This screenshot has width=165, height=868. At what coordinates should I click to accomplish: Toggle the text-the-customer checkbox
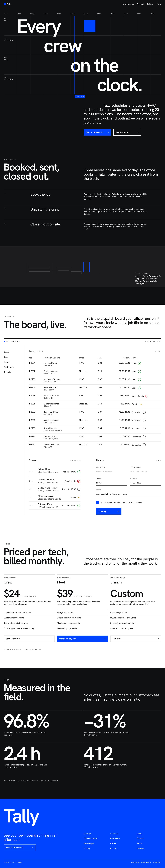(98, 502)
